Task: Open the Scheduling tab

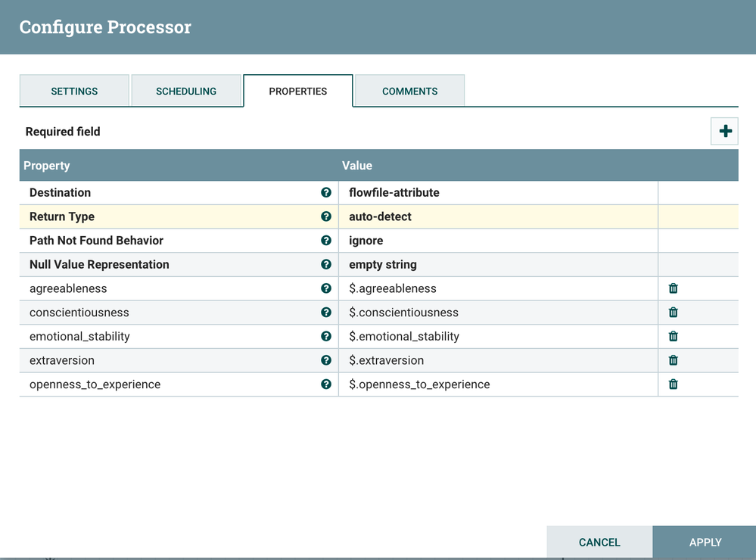Action: [x=186, y=92]
